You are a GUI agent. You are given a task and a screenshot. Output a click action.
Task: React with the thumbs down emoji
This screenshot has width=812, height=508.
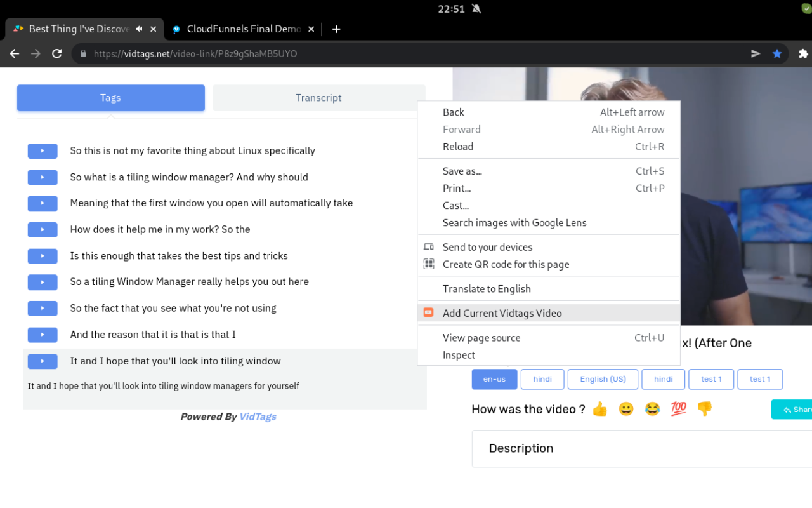point(704,410)
